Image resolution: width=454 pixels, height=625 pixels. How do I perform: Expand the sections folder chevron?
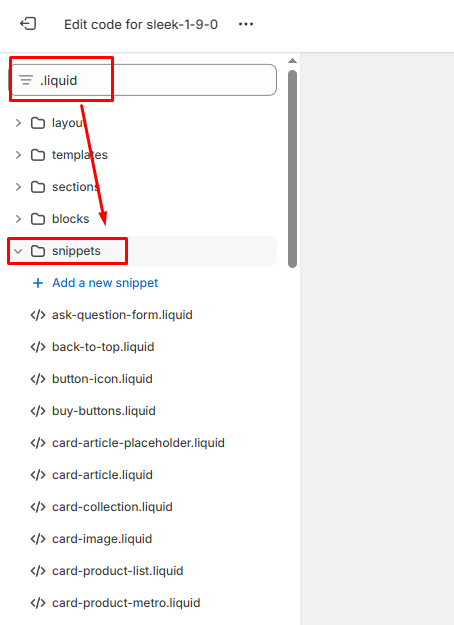click(x=18, y=187)
